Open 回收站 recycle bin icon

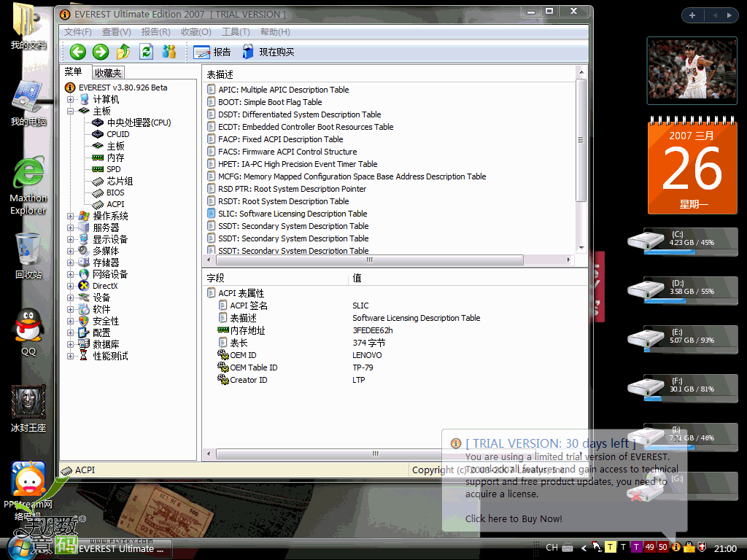click(x=28, y=256)
